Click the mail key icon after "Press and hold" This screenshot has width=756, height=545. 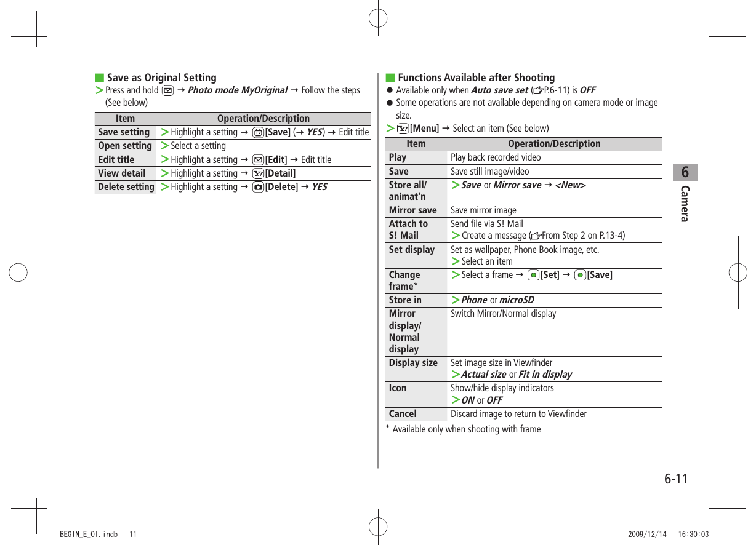[167, 90]
